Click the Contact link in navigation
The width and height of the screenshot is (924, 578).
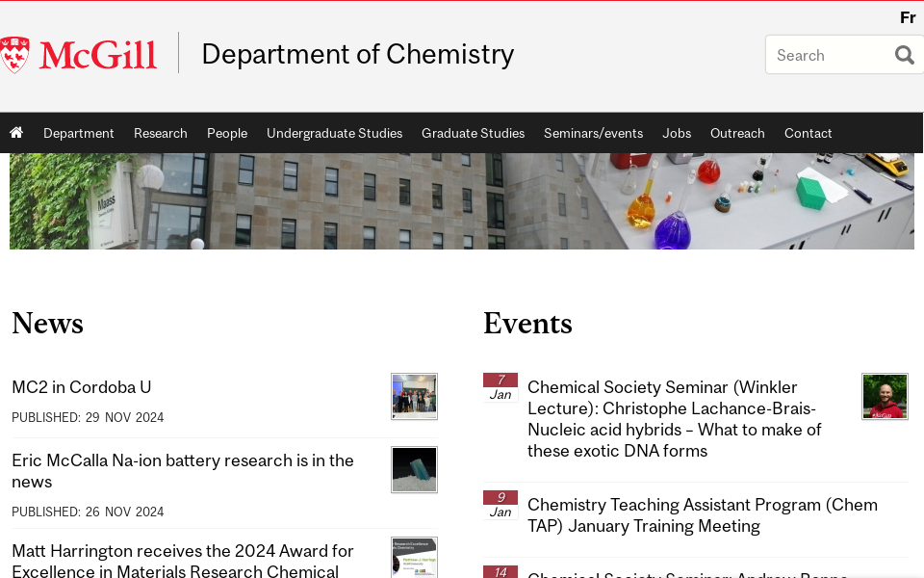pyautogui.click(x=808, y=133)
